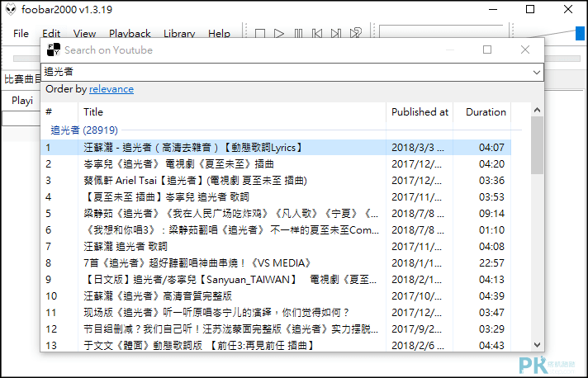Maximize the Search on Youtube dialog
The width and height of the screenshot is (588, 378).
point(487,50)
